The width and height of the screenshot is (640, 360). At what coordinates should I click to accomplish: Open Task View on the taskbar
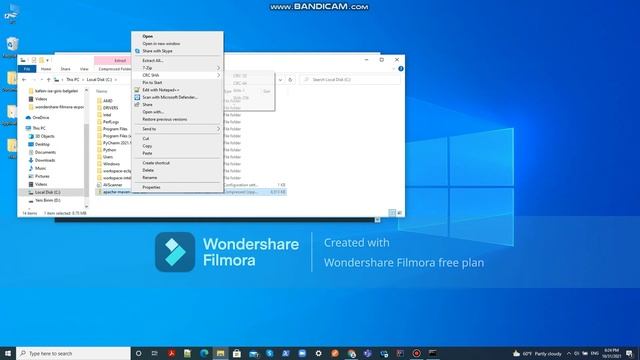pyautogui.click(x=155, y=353)
